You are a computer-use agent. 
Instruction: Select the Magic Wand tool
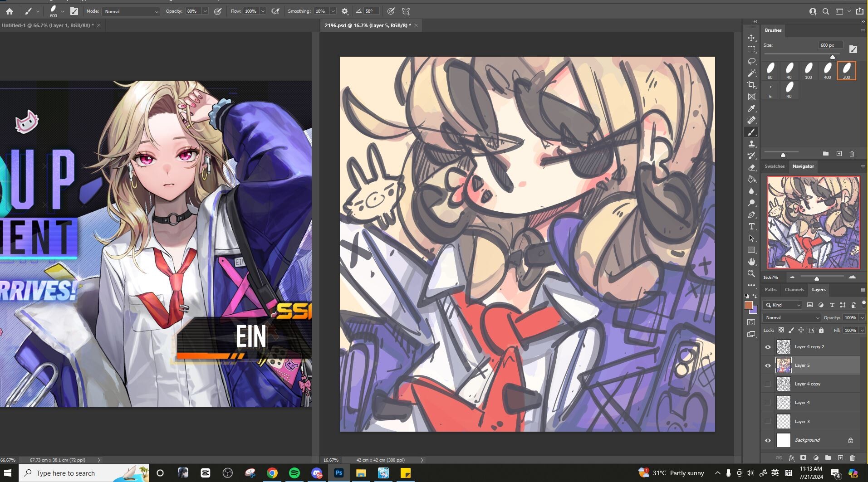pyautogui.click(x=751, y=73)
